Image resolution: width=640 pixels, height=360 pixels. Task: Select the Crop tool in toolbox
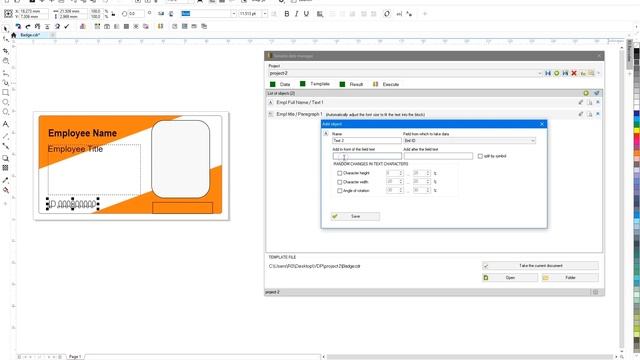tap(5, 51)
